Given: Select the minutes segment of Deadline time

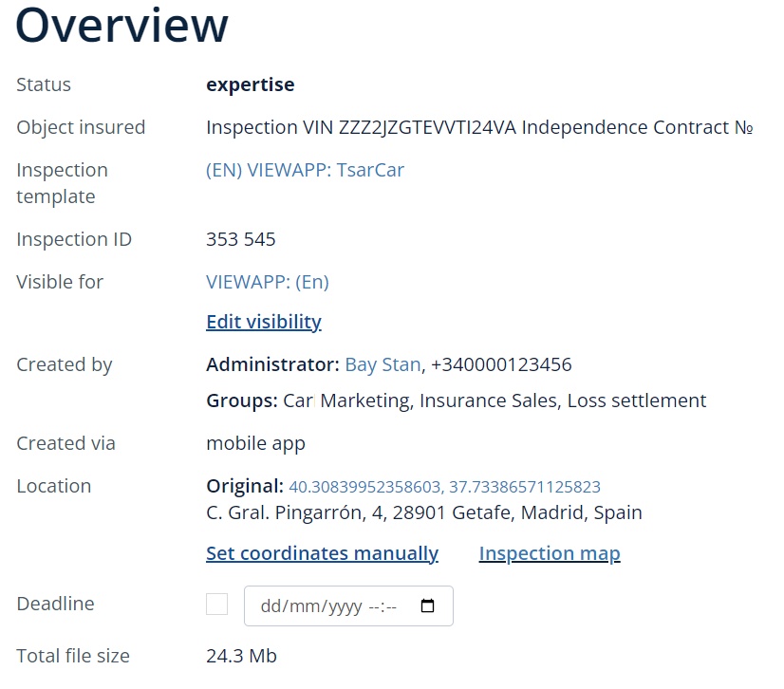Looking at the screenshot, I should click(x=391, y=606).
